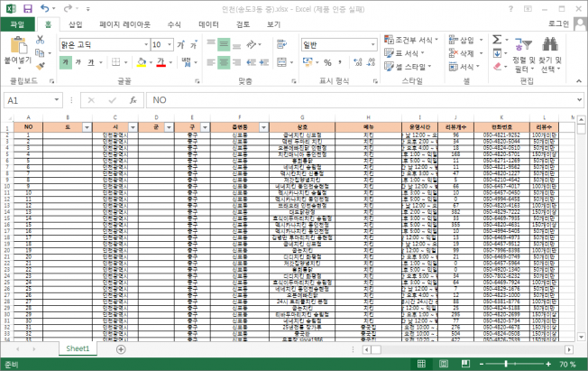Click the Save icon in quick access toolbar
Screen dimensions: 588x371
click(x=27, y=9)
